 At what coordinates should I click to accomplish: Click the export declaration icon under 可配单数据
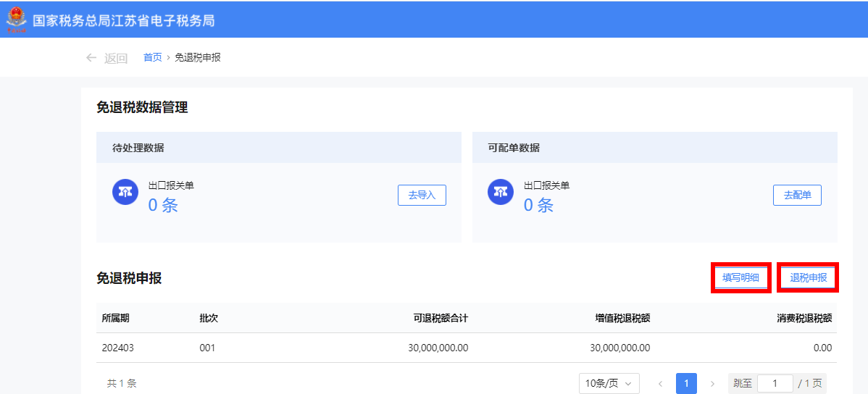click(x=501, y=192)
